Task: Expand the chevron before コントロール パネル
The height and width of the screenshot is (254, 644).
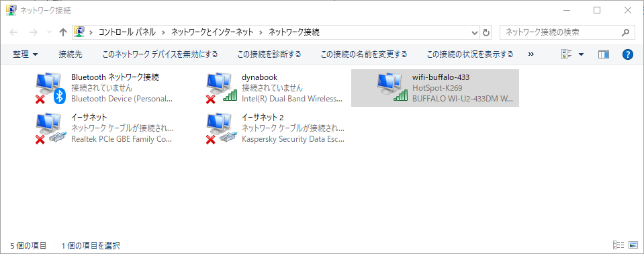Action: (x=91, y=32)
